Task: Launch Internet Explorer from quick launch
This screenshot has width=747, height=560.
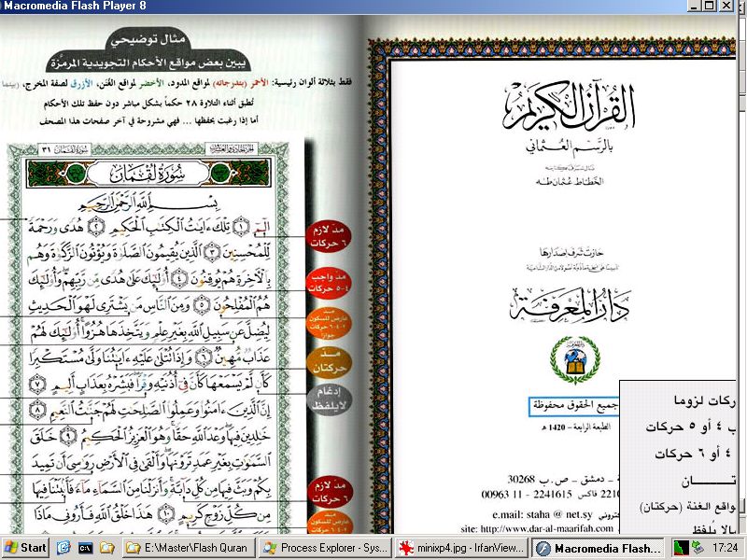Action: (x=63, y=548)
